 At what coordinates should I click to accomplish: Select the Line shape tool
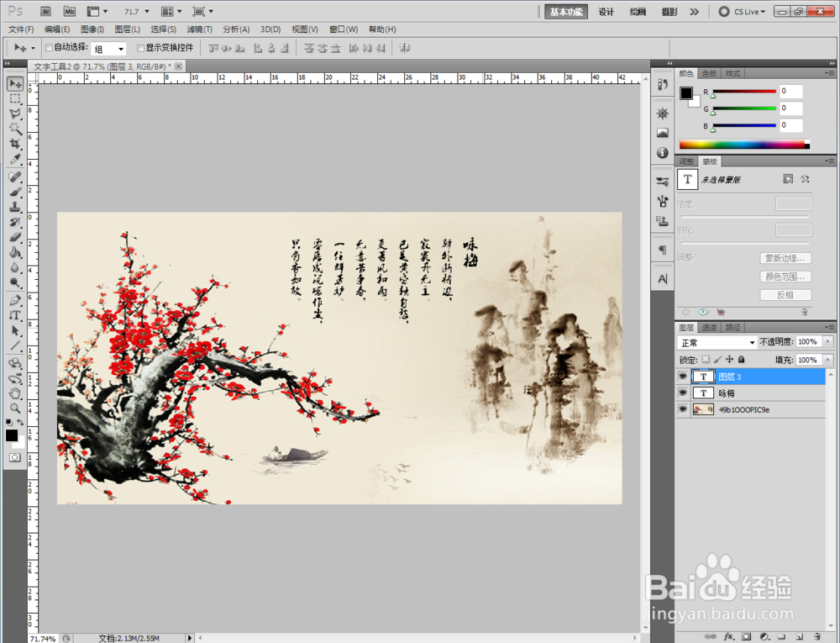coord(15,345)
